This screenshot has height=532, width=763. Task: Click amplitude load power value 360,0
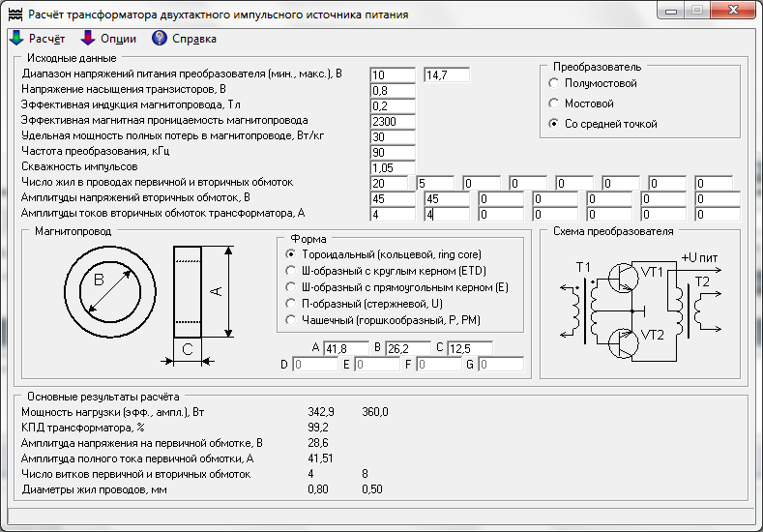coord(375,412)
